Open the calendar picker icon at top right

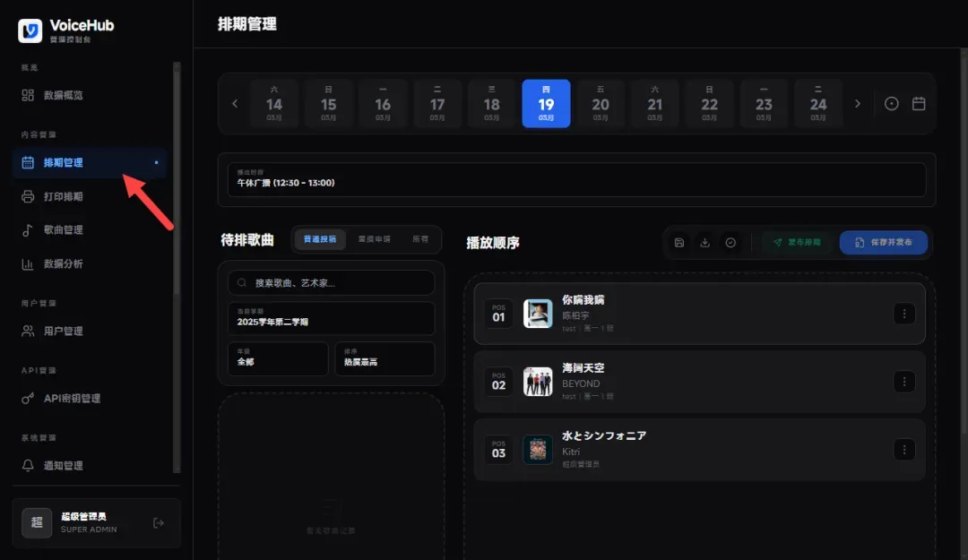[x=918, y=103]
